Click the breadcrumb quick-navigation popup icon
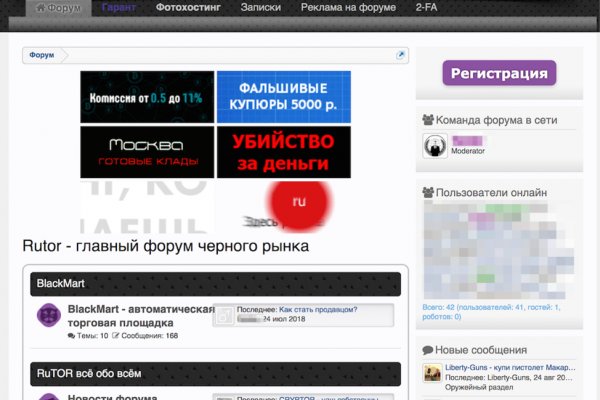600x400 pixels. (401, 55)
